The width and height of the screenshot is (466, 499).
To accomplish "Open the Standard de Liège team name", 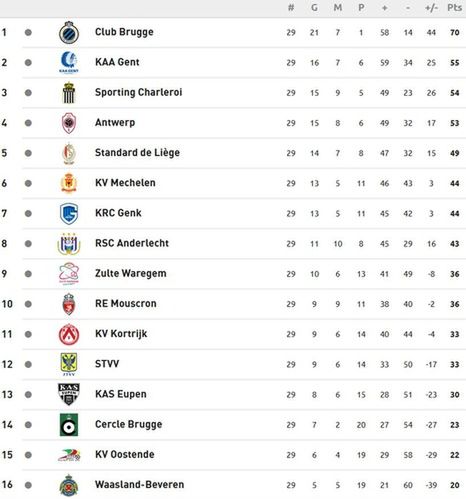I will pyautogui.click(x=137, y=153).
